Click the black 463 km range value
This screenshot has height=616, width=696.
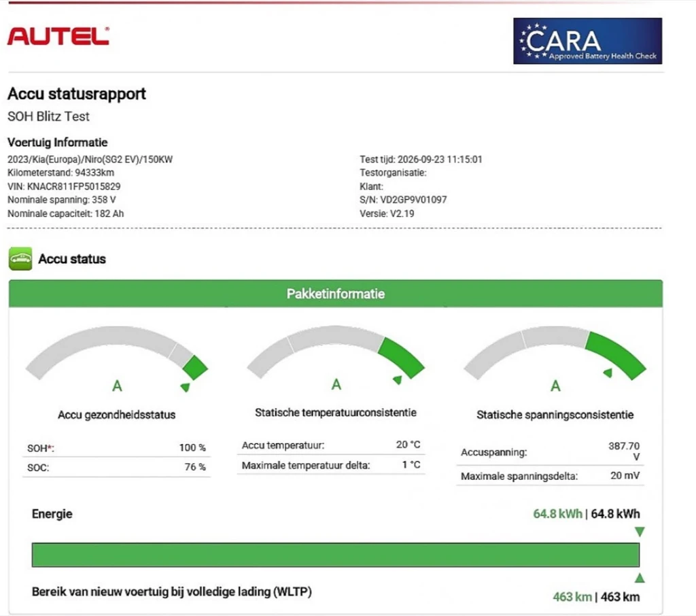(621, 597)
